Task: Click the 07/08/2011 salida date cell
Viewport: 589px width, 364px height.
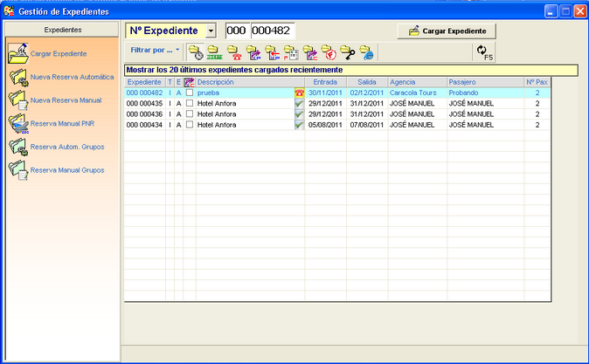Action: click(x=367, y=125)
